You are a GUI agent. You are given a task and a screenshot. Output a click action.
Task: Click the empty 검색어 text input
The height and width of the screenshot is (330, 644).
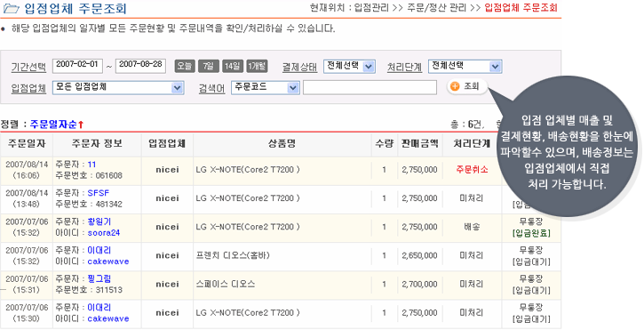[370, 88]
